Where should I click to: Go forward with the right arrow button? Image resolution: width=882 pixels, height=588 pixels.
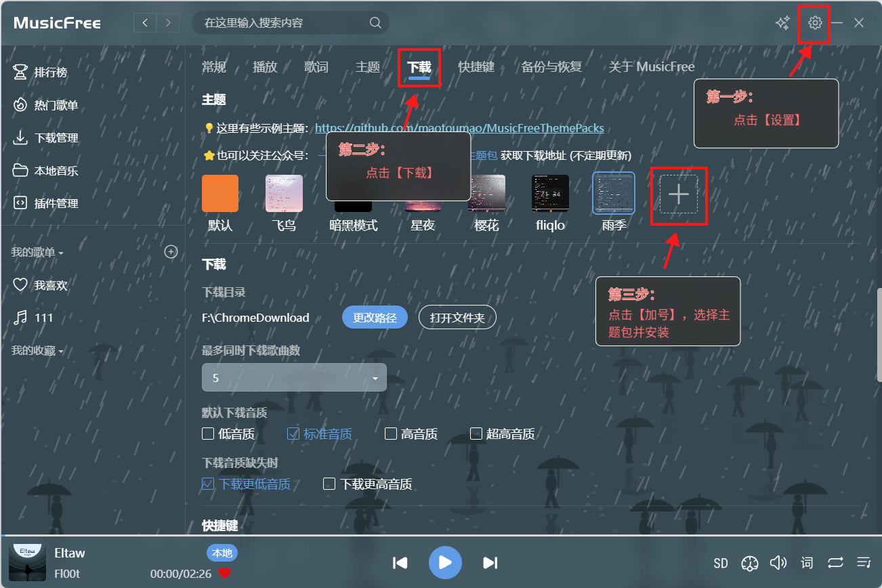coord(168,23)
